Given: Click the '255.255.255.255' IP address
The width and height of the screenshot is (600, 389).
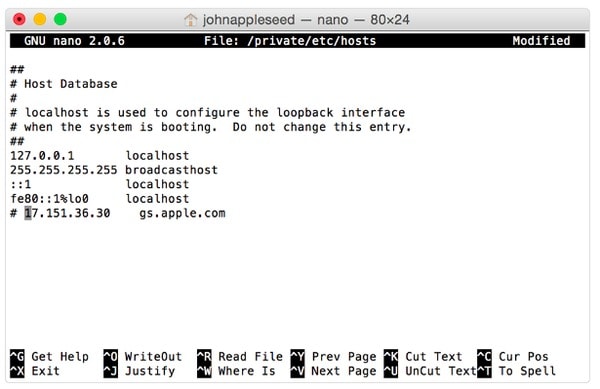Looking at the screenshot, I should [64, 170].
